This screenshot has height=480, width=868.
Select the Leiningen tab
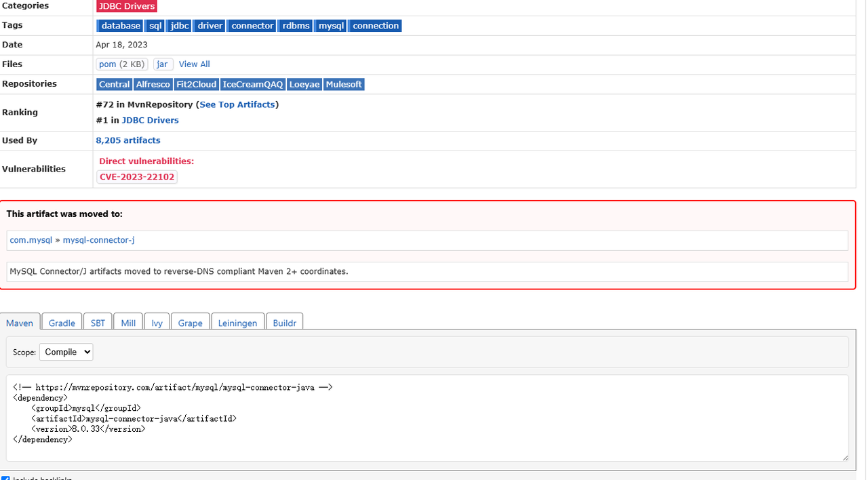[237, 323]
